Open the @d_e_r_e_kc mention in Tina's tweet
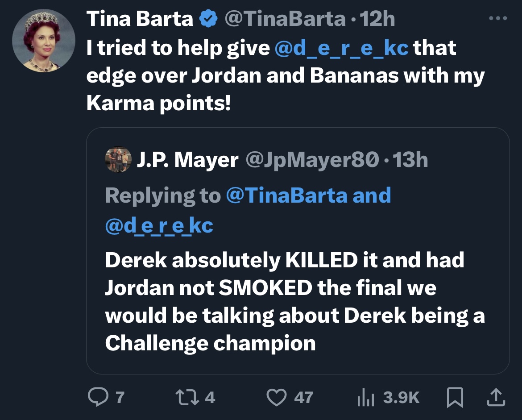 342,48
